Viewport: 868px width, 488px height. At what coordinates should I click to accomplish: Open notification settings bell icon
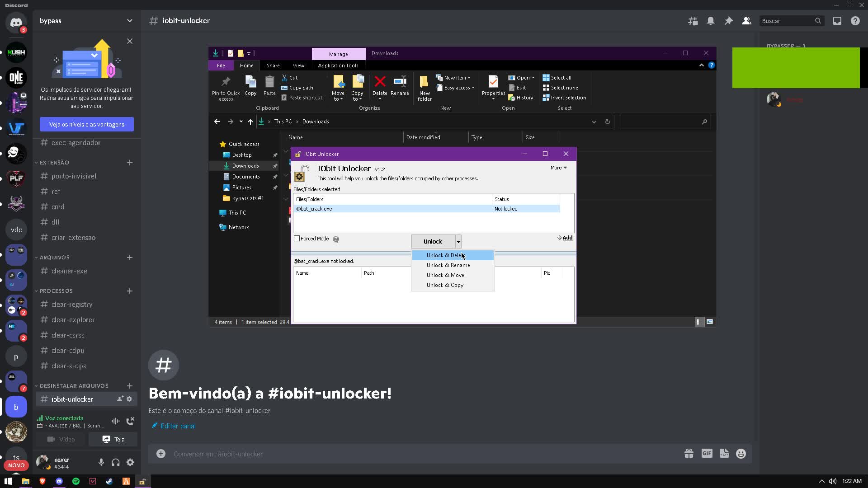tap(711, 21)
